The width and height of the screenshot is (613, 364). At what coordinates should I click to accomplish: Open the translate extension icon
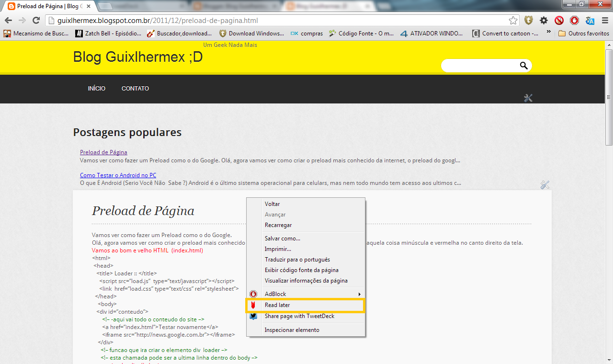coord(590,21)
